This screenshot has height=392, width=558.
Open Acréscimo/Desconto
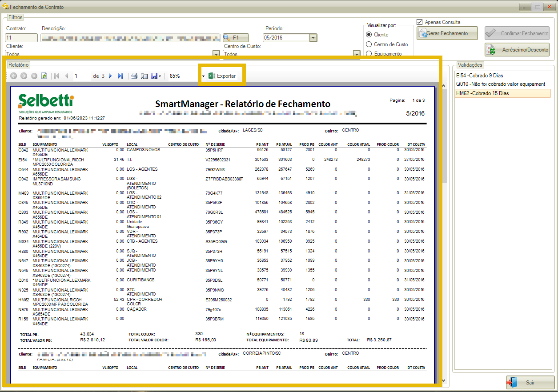517,50
